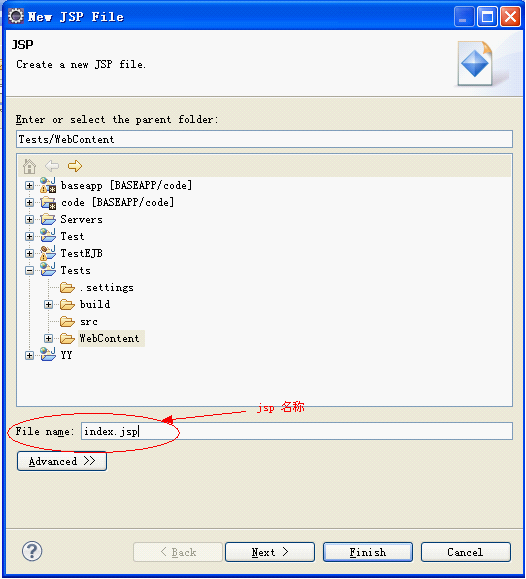The width and height of the screenshot is (526, 579).
Task: Expand the Servers tree node
Action: (30, 219)
